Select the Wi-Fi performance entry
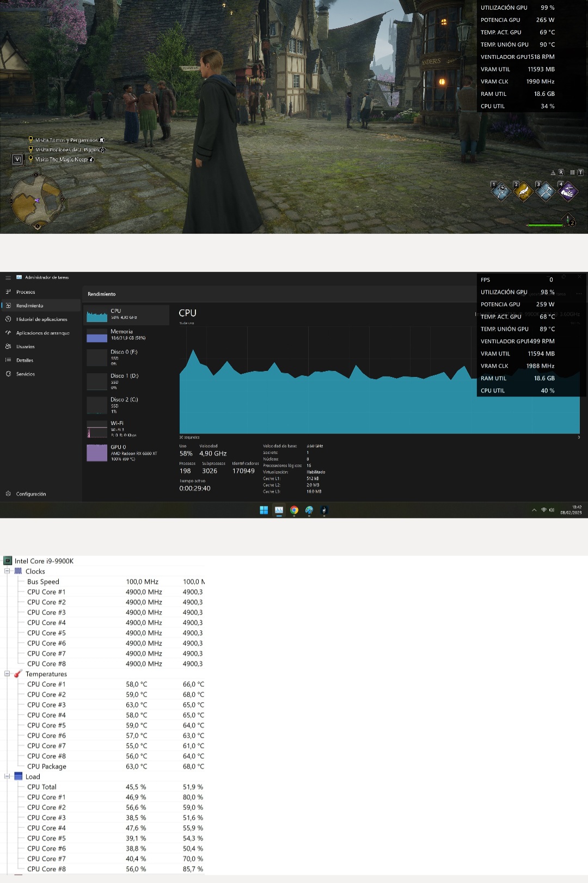588x883 pixels. point(126,429)
